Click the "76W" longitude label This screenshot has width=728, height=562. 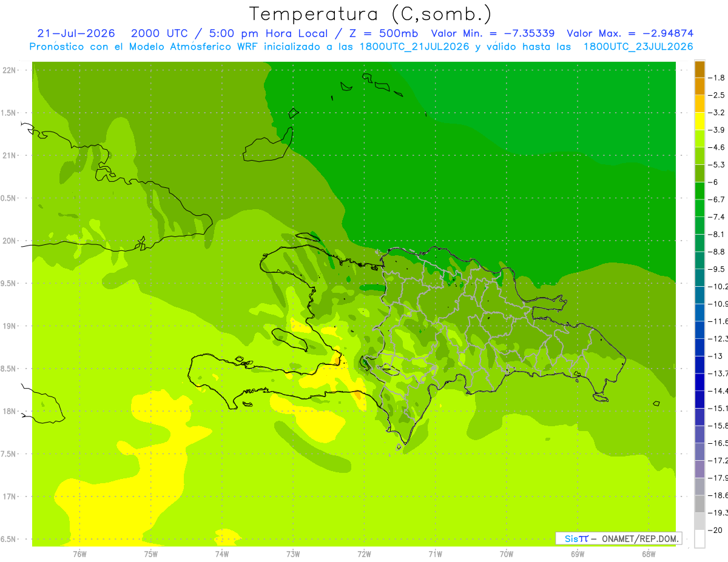[79, 554]
